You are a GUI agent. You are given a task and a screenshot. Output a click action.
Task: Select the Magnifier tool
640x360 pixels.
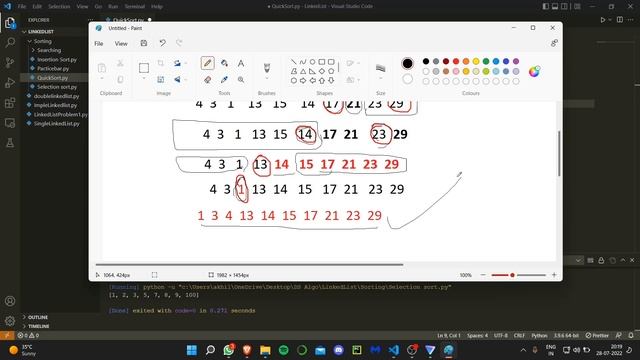click(241, 80)
